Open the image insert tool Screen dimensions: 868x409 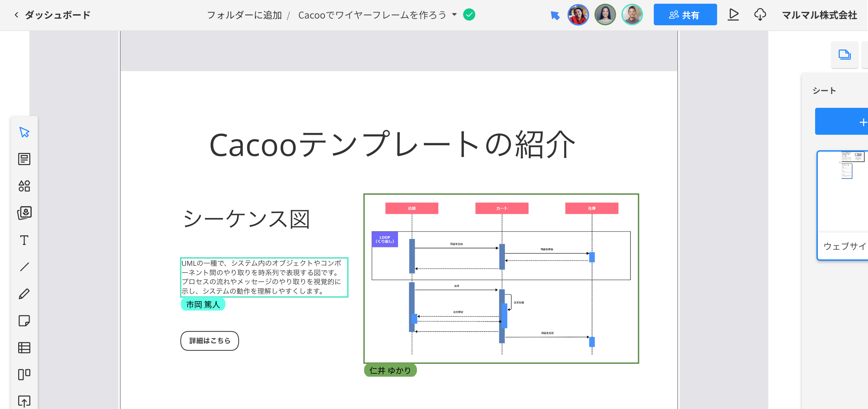pos(24,213)
